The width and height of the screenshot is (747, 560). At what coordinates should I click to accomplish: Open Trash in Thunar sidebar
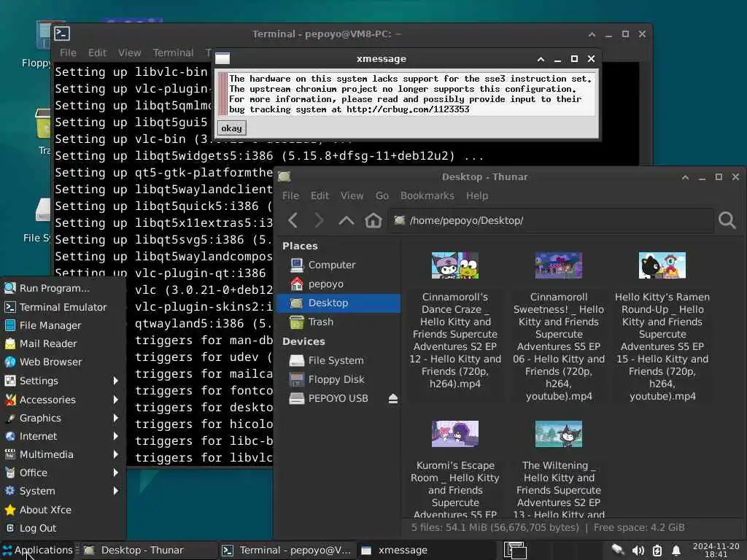[x=320, y=322]
